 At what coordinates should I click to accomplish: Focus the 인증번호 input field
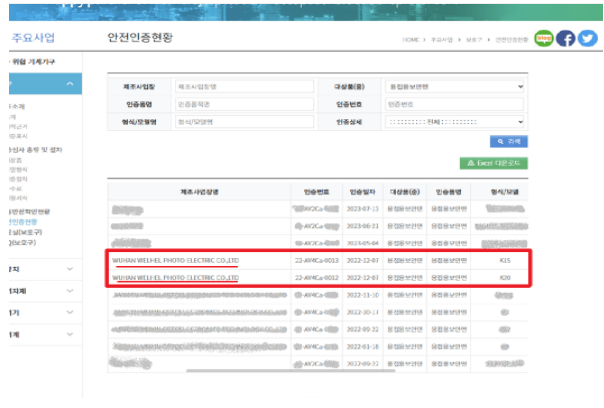(455, 104)
